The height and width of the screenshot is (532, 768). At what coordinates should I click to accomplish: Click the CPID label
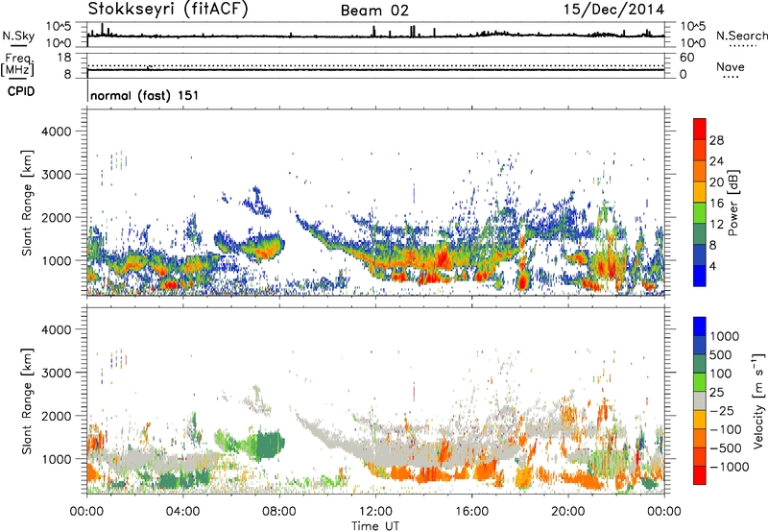(21, 91)
